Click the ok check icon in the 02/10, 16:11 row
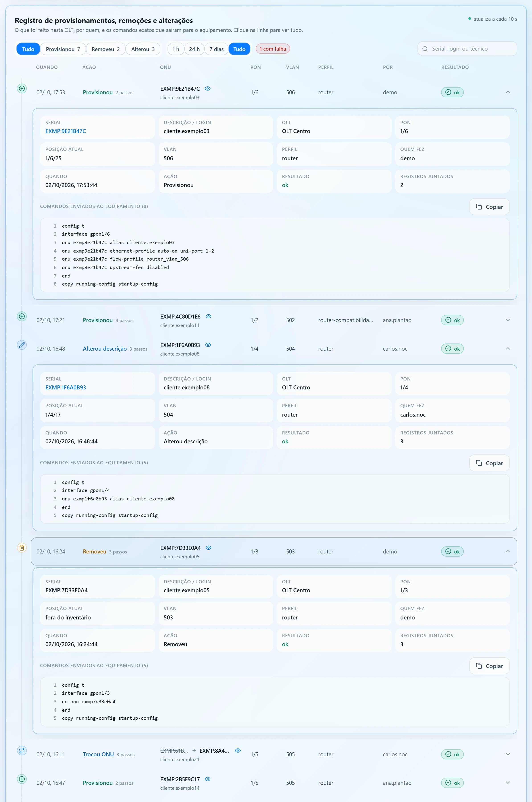532x802 pixels. (x=448, y=754)
